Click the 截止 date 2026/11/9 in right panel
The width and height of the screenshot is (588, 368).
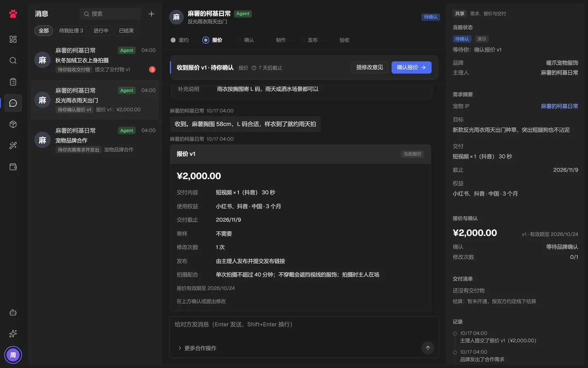point(566,170)
